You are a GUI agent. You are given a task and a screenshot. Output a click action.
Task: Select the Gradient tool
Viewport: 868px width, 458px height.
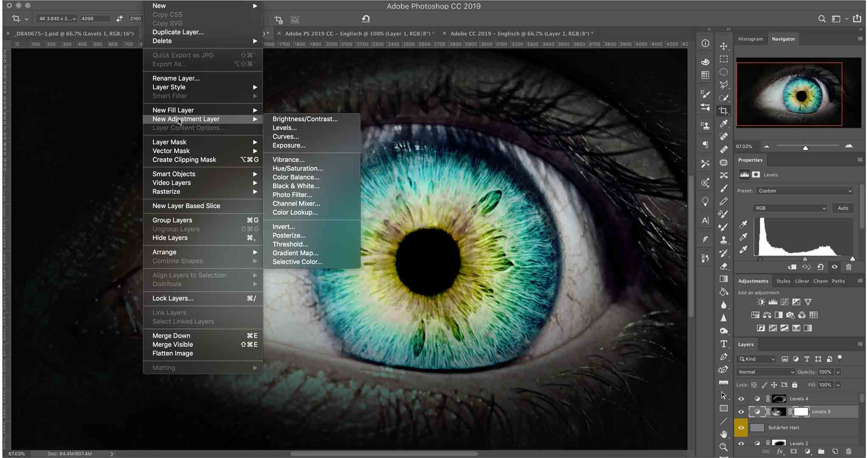pos(723,279)
